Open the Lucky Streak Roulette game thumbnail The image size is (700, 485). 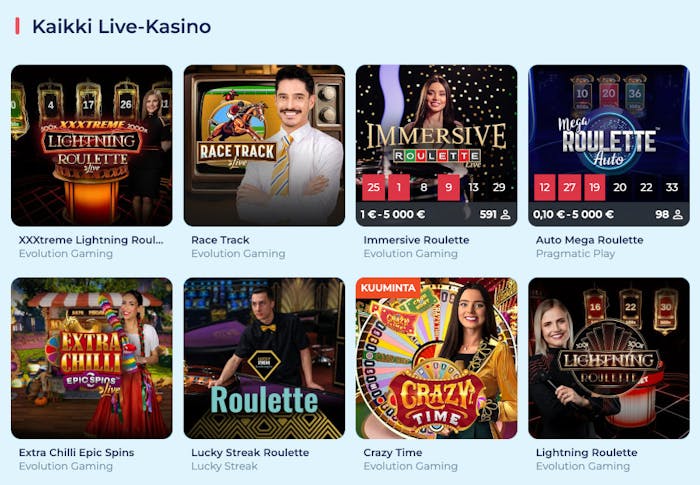[264, 358]
